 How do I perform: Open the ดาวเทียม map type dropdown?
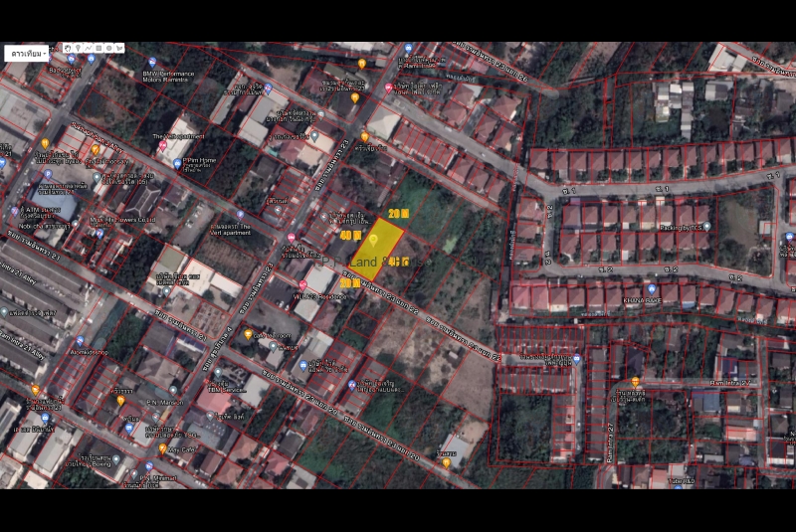click(26, 53)
